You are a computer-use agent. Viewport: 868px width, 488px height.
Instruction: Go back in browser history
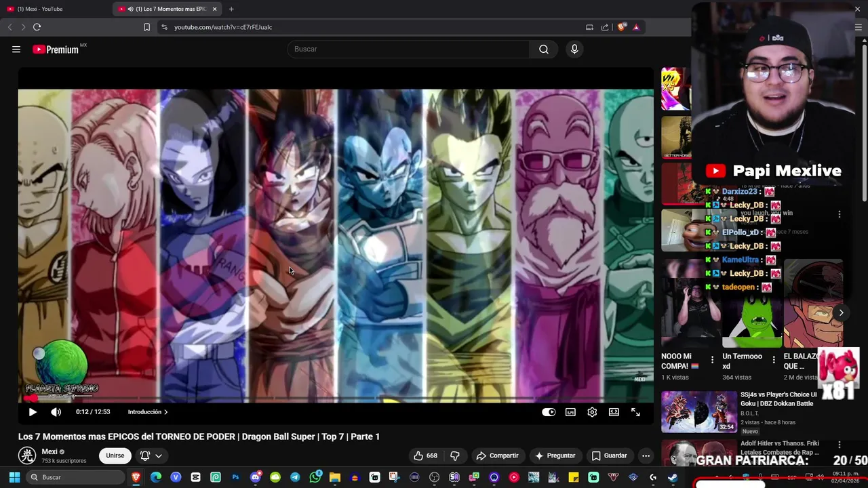(9, 27)
